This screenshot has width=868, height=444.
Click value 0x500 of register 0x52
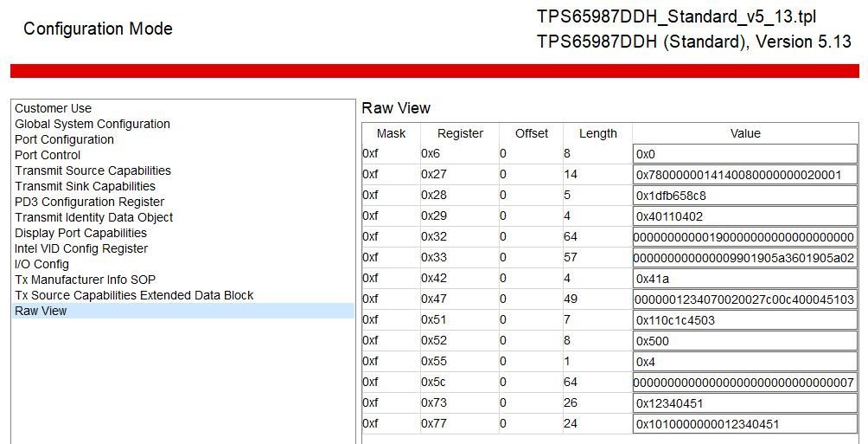pyautogui.click(x=745, y=341)
